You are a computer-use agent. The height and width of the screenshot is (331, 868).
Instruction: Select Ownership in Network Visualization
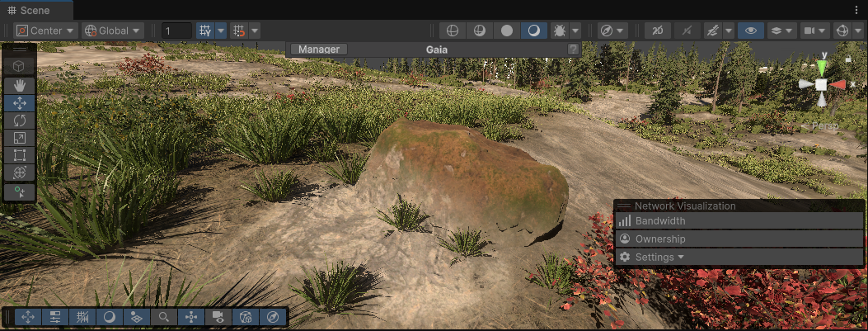660,239
